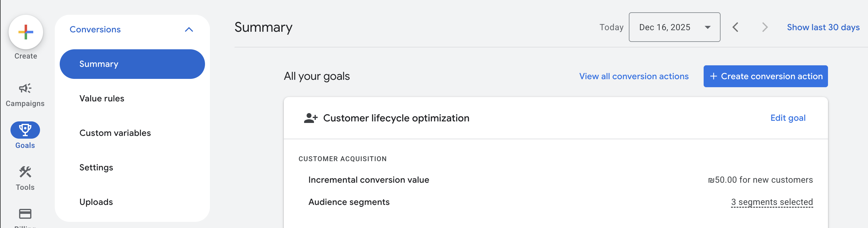Select the Summary menu item
The width and height of the screenshot is (868, 228).
pos(132,64)
